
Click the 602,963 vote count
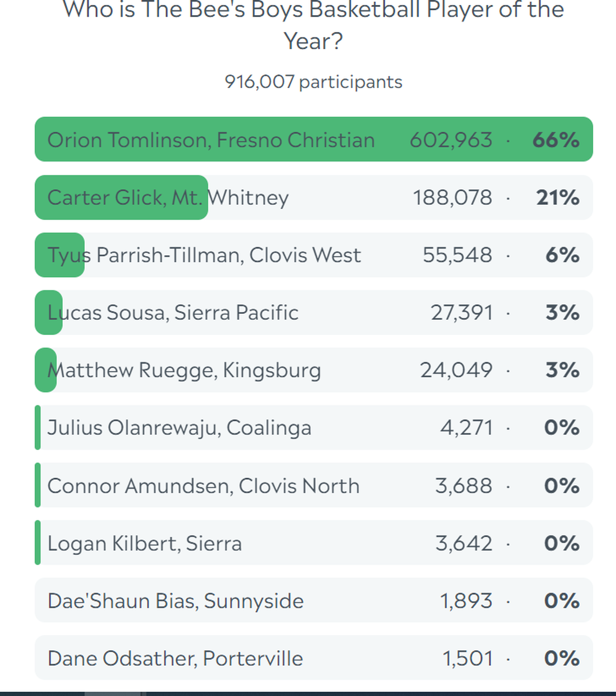click(x=451, y=140)
